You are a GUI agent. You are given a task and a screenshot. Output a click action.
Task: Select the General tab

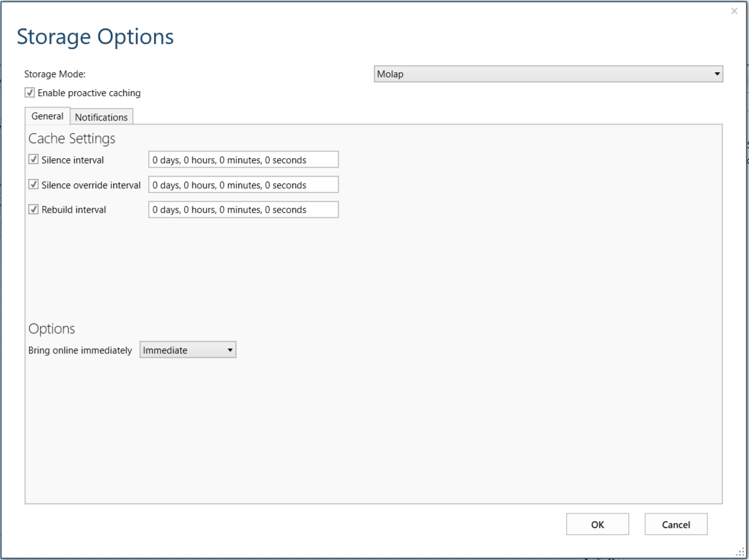[x=48, y=117]
